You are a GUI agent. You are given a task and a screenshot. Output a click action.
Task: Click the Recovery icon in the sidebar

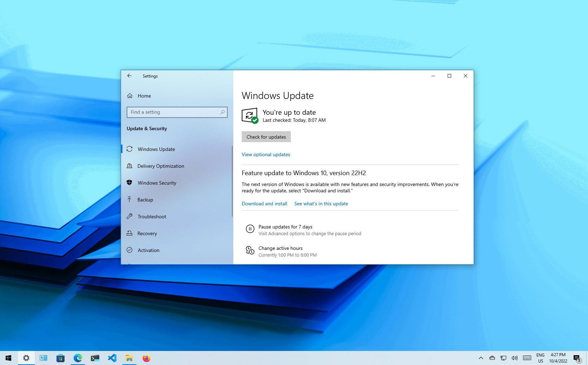[129, 233]
